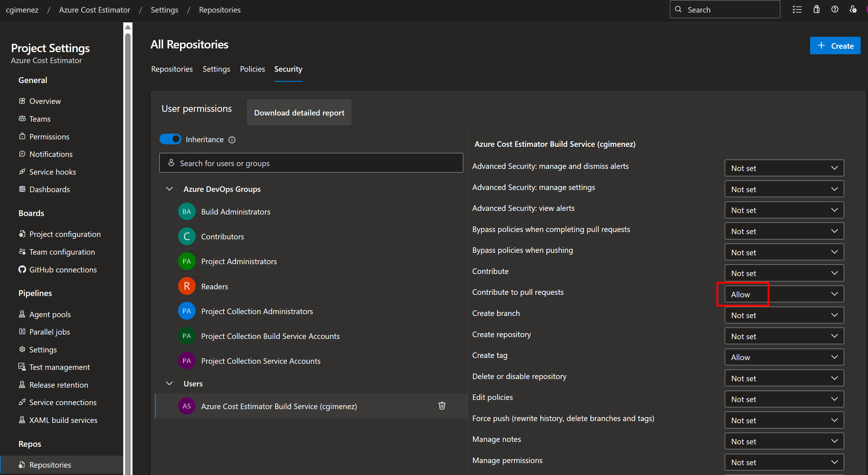Switch to the Policies tab
This screenshot has width=868, height=475.
[252, 69]
